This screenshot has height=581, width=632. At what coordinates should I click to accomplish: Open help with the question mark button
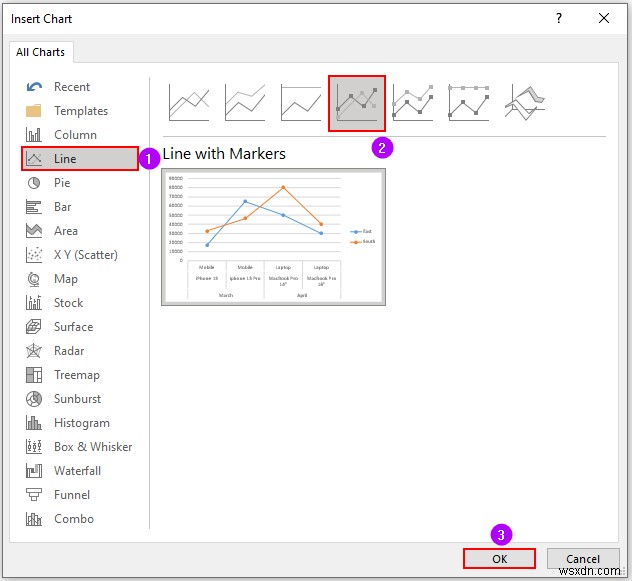click(x=559, y=18)
